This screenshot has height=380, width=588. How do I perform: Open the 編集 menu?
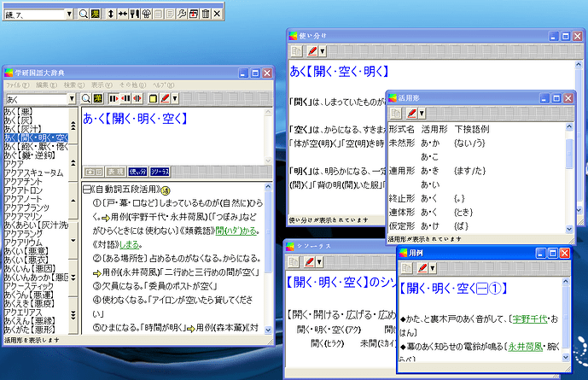pyautogui.click(x=46, y=85)
